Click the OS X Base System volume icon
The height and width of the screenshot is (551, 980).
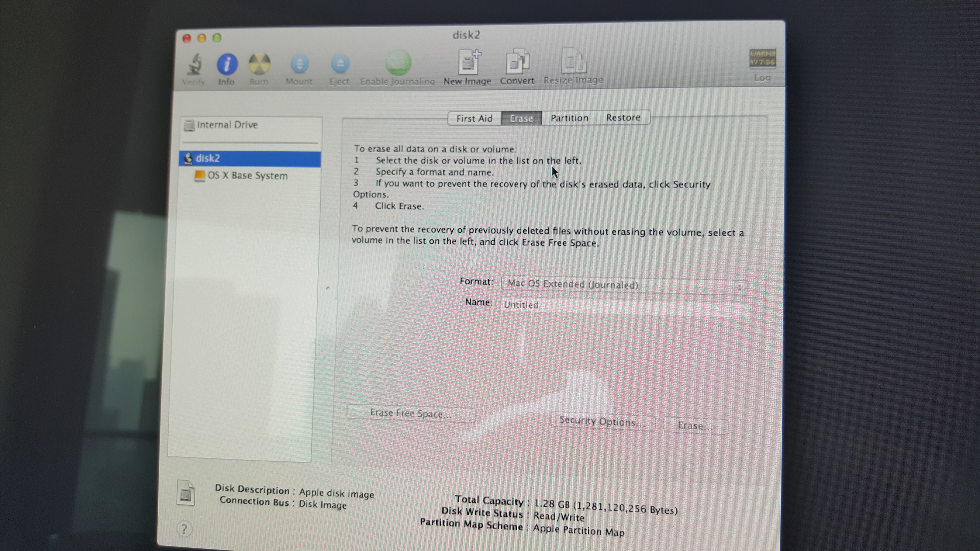coord(199,176)
